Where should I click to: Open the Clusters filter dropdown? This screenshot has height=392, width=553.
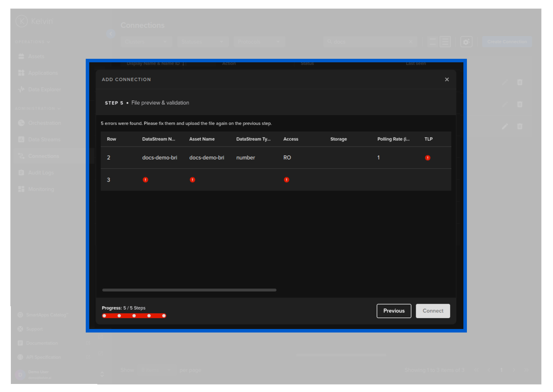point(146,42)
